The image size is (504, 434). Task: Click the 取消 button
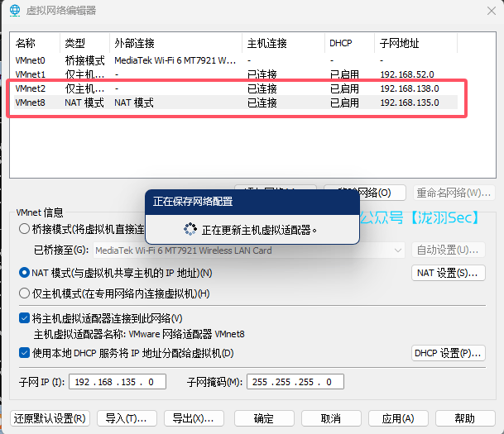coord(331,418)
